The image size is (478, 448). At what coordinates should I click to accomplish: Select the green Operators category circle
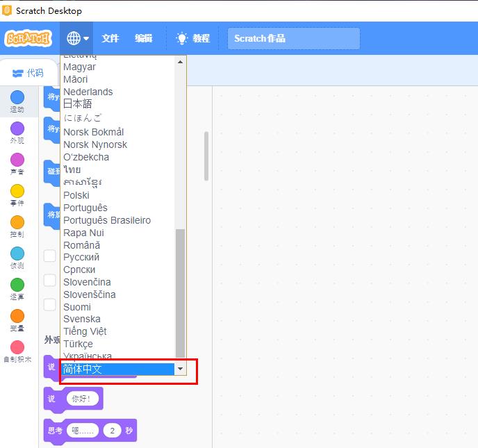click(17, 285)
